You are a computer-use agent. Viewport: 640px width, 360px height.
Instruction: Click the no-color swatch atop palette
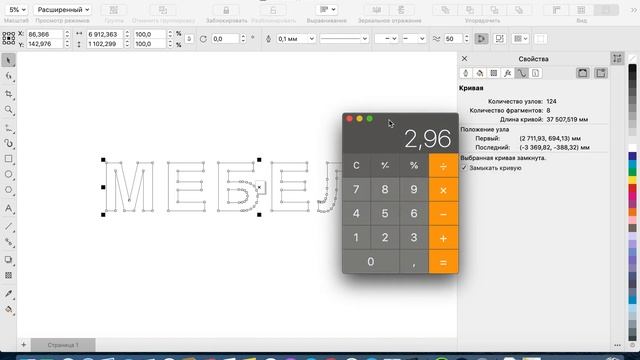[633, 58]
